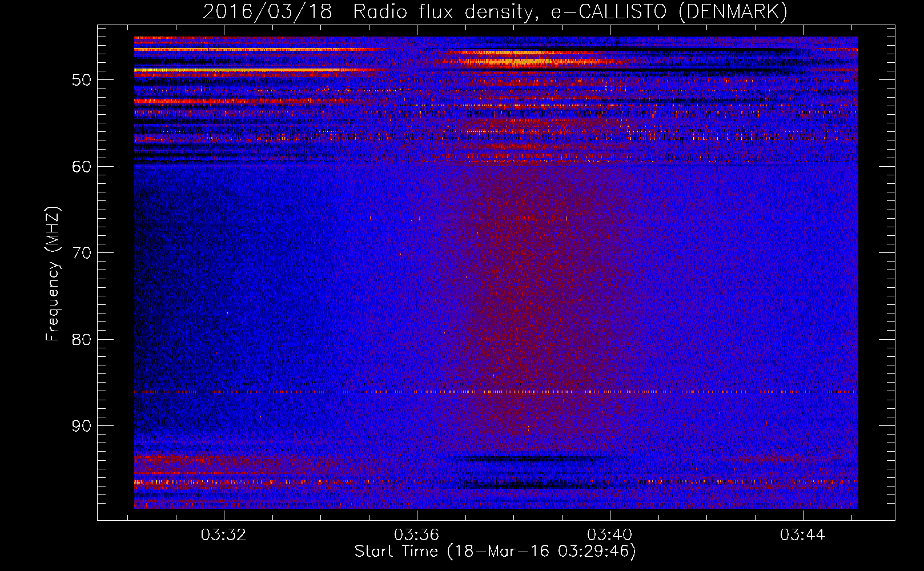Click the 03:44 time tick label
The width and height of the screenshot is (924, 571).
(803, 534)
